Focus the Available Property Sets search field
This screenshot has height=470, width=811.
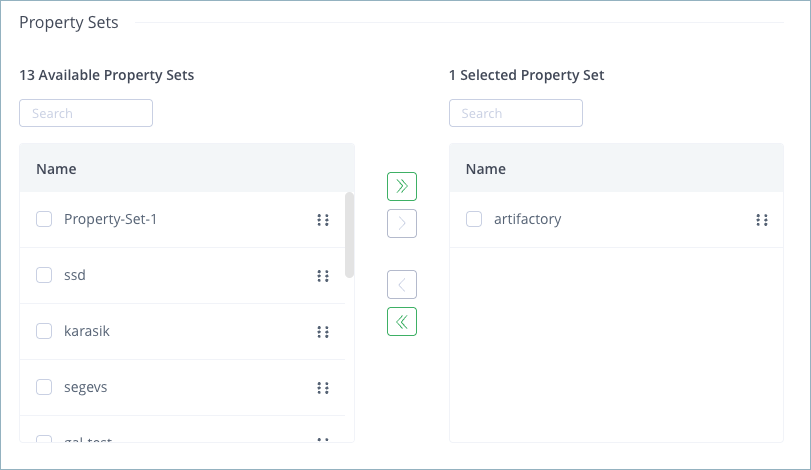[x=86, y=113]
